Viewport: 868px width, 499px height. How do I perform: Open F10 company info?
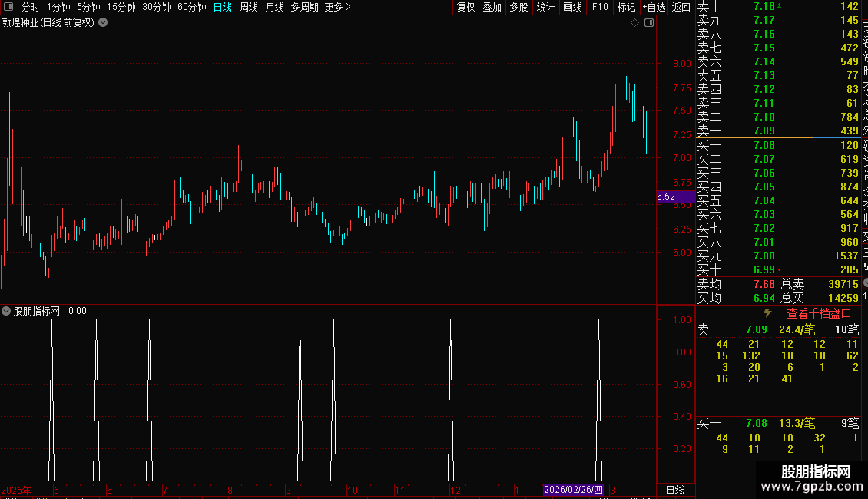600,7
